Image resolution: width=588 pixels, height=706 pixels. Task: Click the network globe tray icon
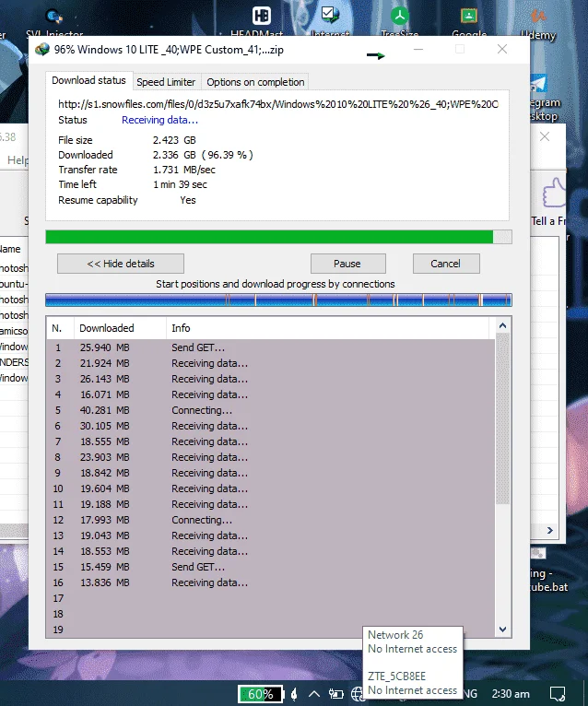[x=357, y=694]
